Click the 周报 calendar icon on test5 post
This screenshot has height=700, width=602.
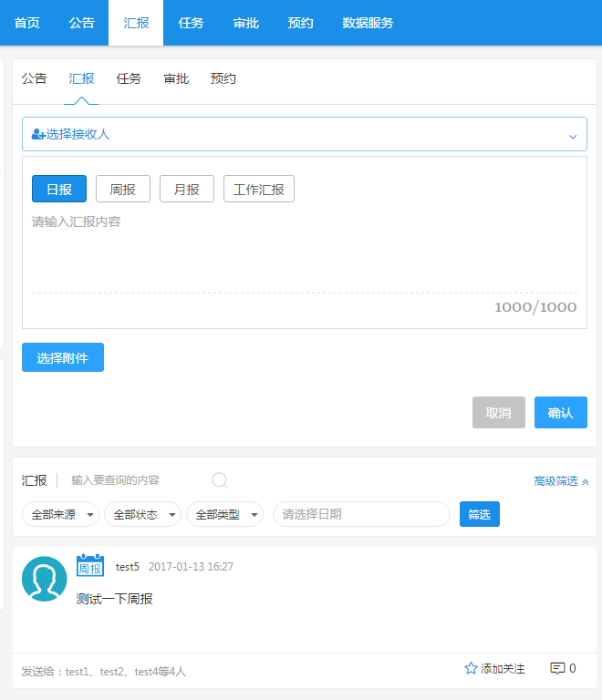[90, 565]
